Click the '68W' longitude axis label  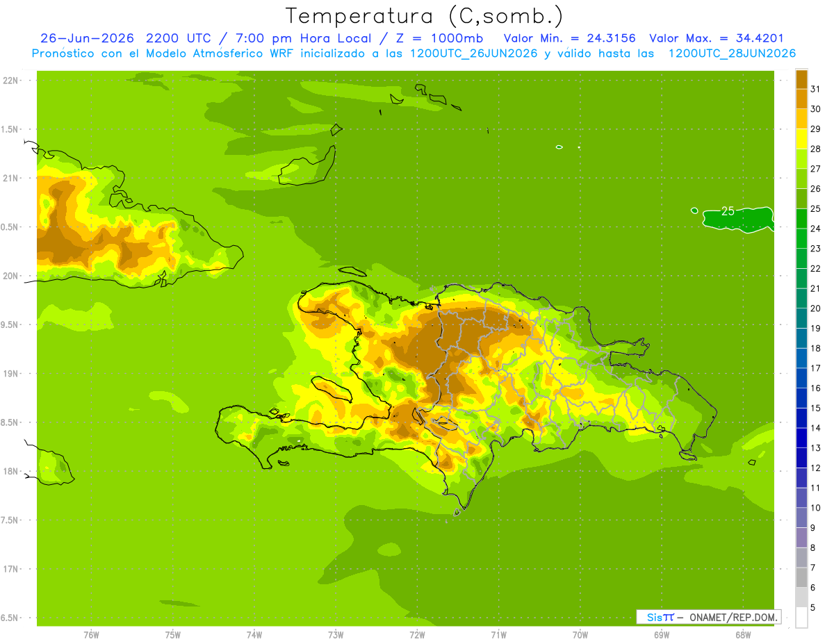(x=742, y=634)
